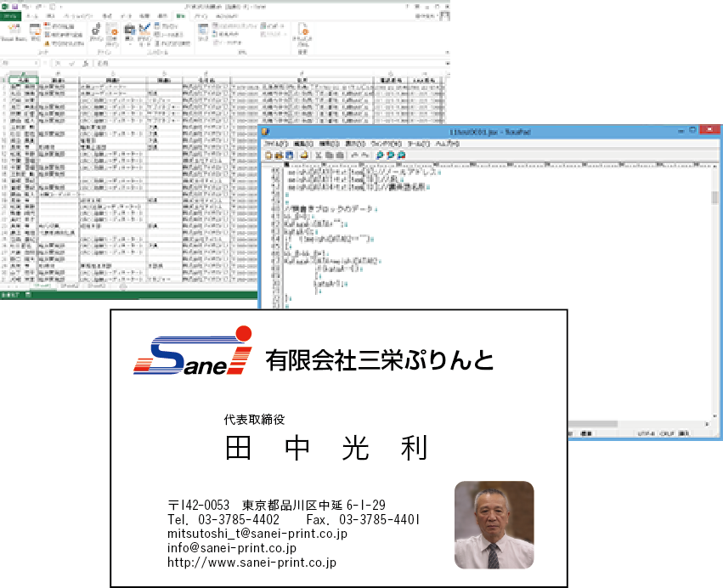Click the portrait photo on the business card

click(494, 525)
